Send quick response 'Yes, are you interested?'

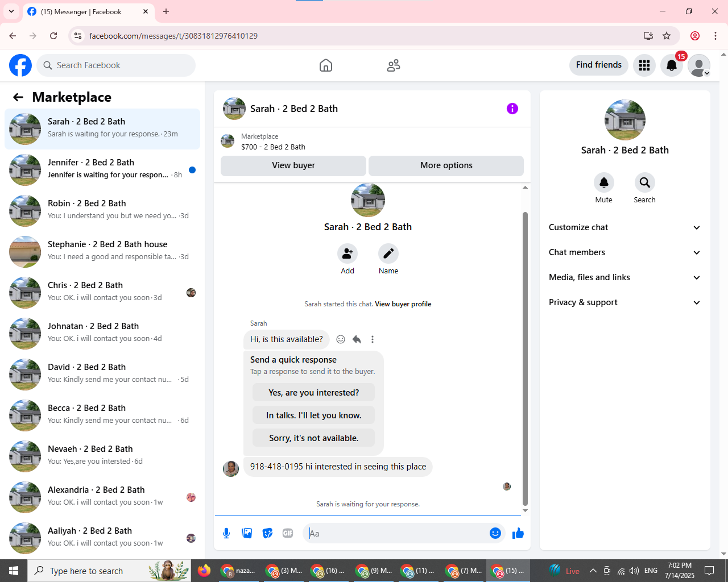[x=314, y=393]
